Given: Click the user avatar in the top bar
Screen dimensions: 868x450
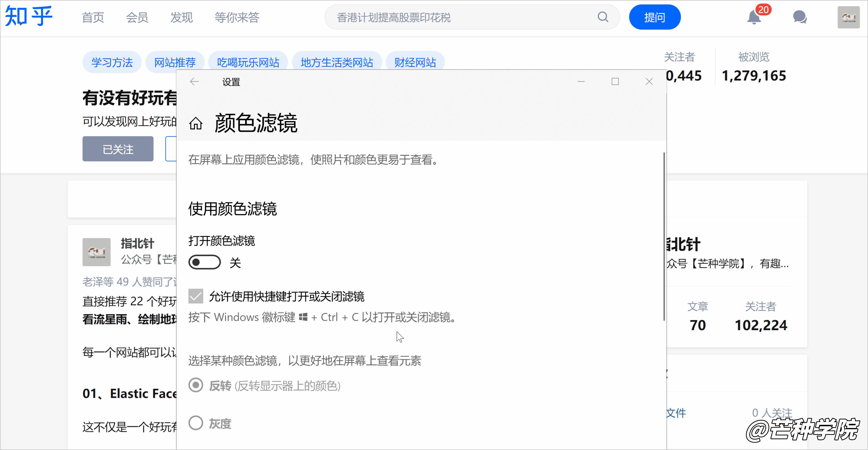Looking at the screenshot, I should point(848,17).
